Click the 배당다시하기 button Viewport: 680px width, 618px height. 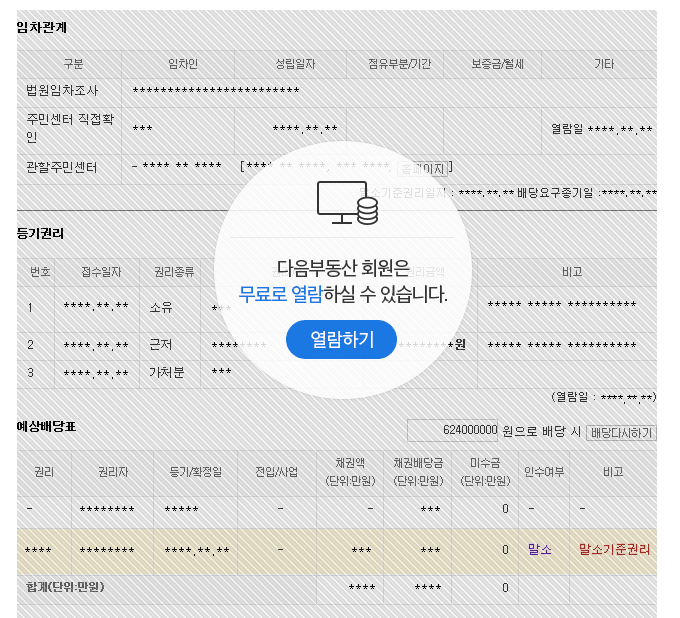(621, 432)
